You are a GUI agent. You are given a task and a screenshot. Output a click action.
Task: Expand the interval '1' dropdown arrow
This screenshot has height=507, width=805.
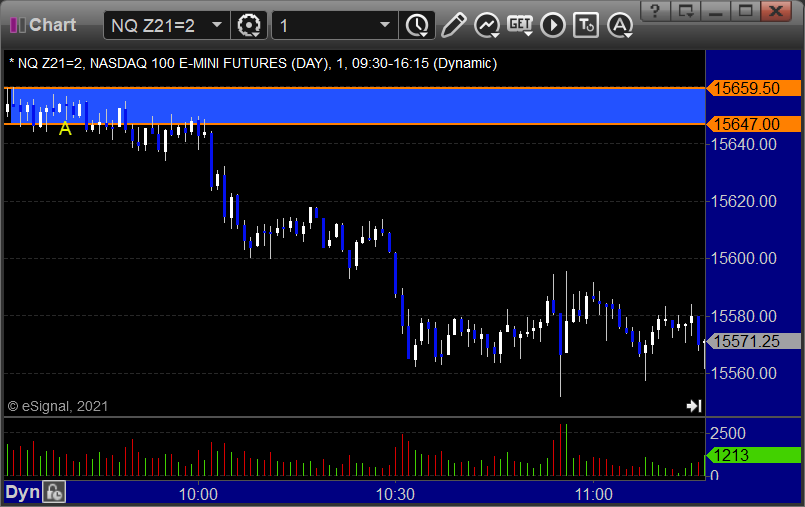point(385,25)
